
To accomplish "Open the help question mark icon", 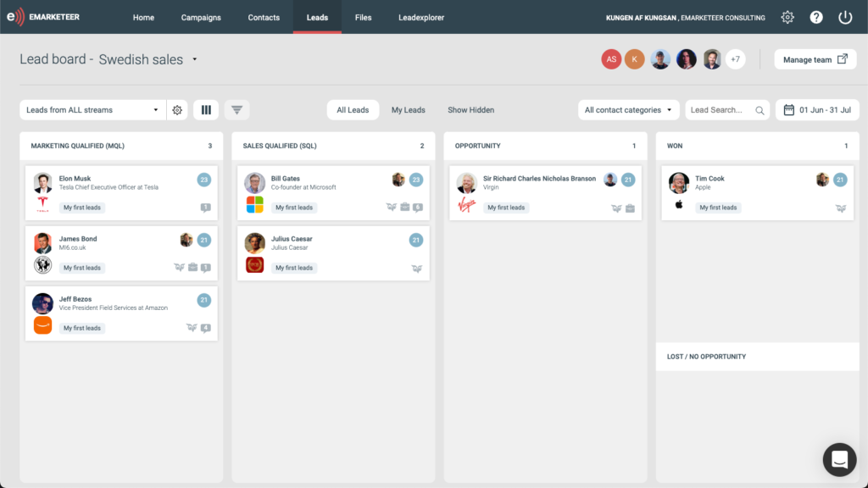I will (816, 17).
